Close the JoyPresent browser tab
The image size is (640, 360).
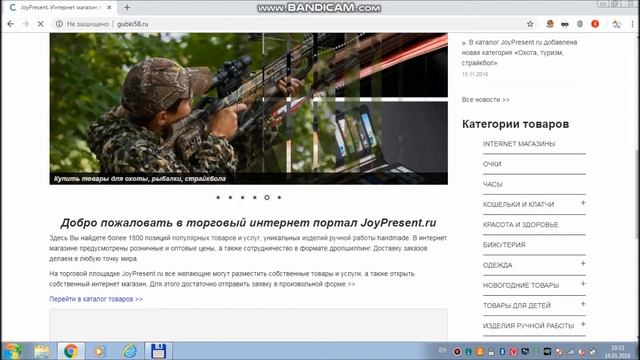109,7
